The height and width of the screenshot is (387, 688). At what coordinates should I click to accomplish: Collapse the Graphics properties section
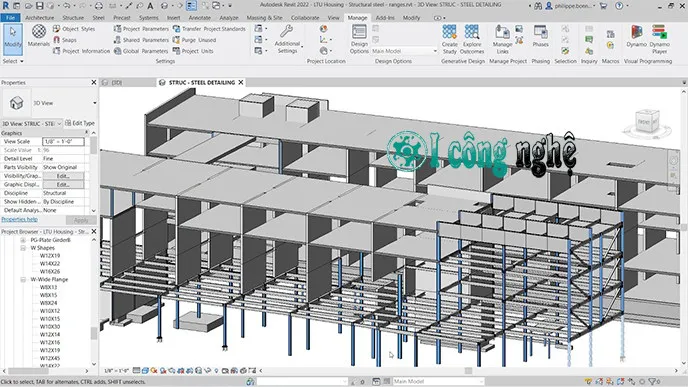coord(86,133)
